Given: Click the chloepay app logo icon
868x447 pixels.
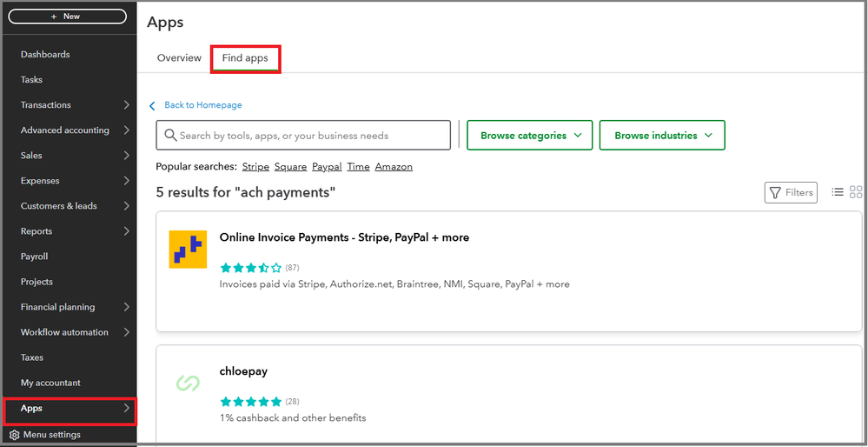Looking at the screenshot, I should pyautogui.click(x=188, y=383).
